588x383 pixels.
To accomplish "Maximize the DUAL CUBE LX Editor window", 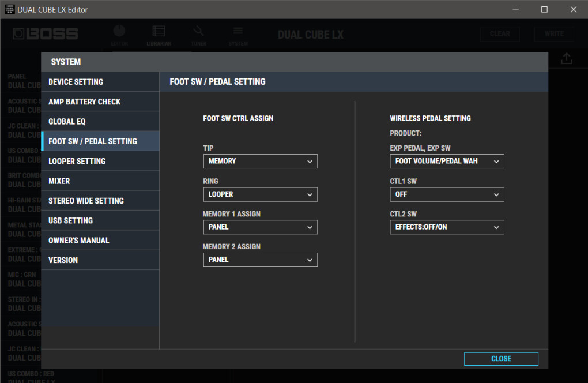I will coord(544,9).
